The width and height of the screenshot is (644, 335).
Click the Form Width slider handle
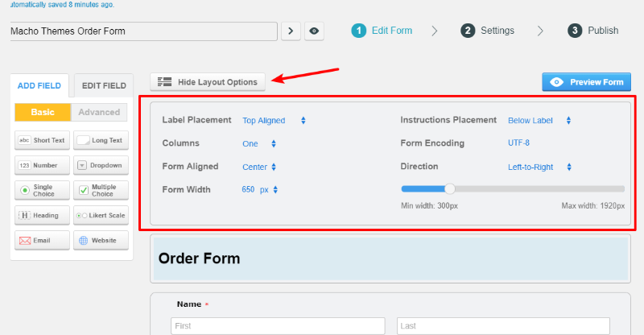[450, 189]
